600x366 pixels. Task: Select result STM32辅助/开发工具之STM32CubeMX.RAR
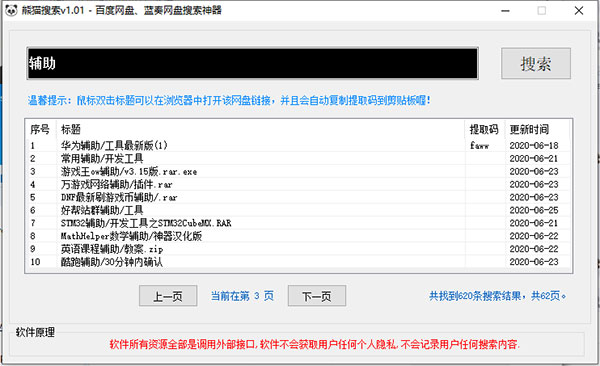pyautogui.click(x=146, y=223)
